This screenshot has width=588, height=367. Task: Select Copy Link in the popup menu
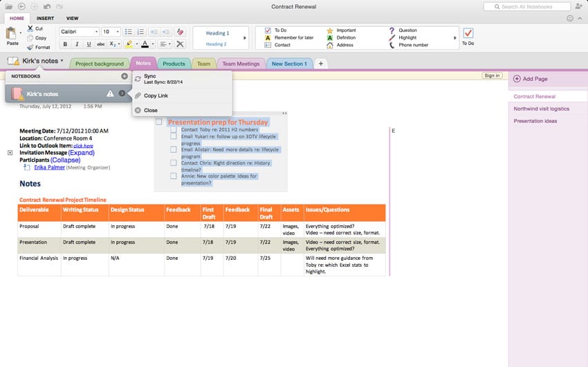point(155,95)
